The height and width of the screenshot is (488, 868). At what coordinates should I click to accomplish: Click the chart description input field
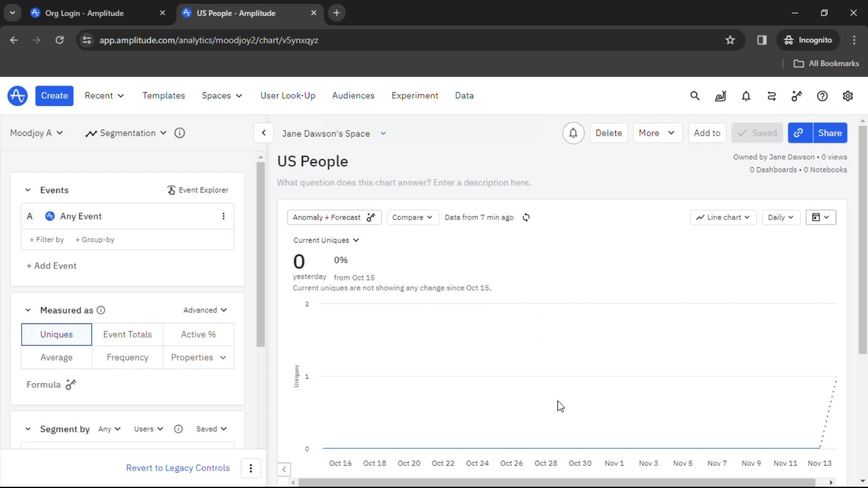coord(404,183)
